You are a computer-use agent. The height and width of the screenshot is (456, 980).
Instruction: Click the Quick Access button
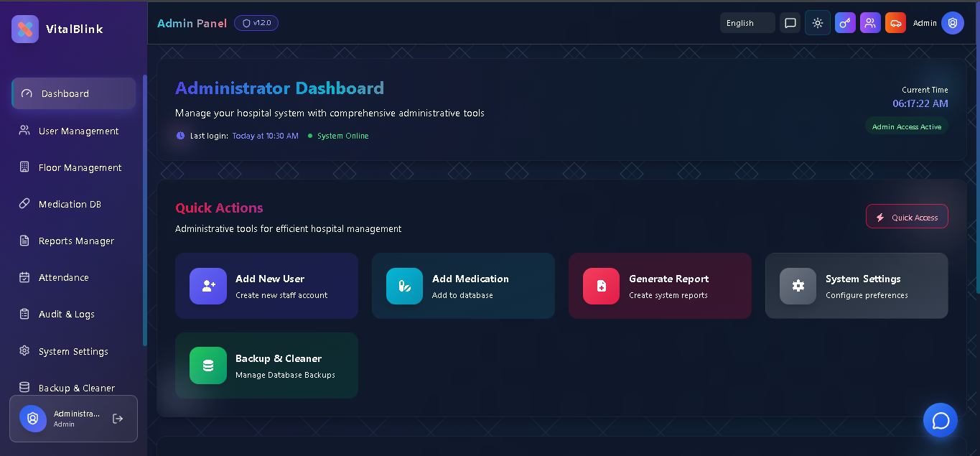pos(907,215)
